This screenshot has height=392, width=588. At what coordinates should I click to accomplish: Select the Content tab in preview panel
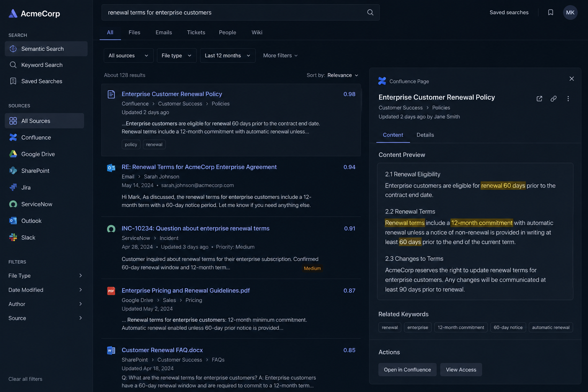pyautogui.click(x=393, y=135)
